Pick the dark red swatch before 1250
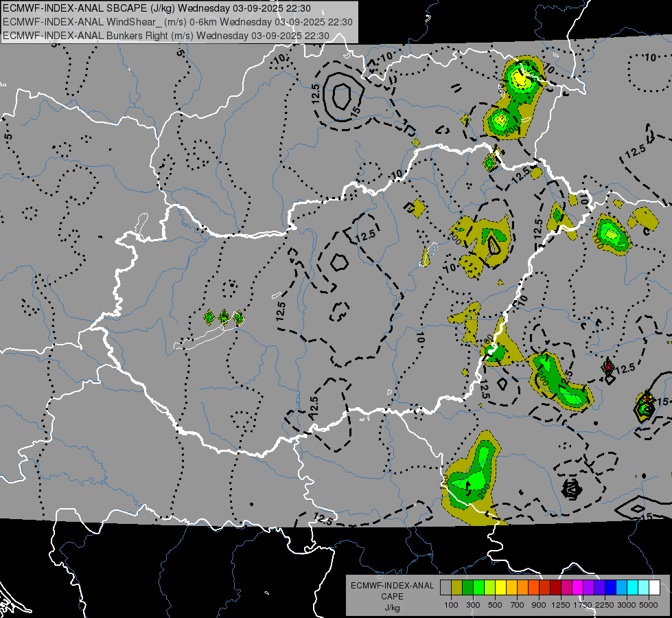This screenshot has width=672, height=618. (555, 588)
